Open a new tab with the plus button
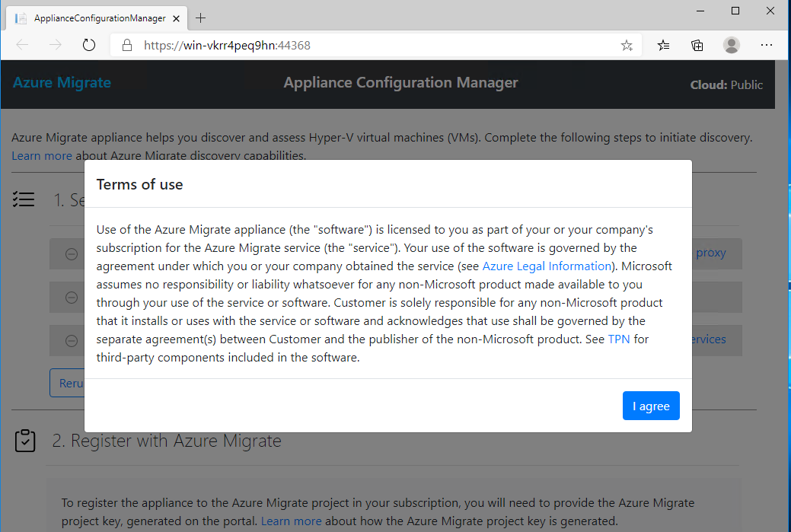 pos(201,18)
